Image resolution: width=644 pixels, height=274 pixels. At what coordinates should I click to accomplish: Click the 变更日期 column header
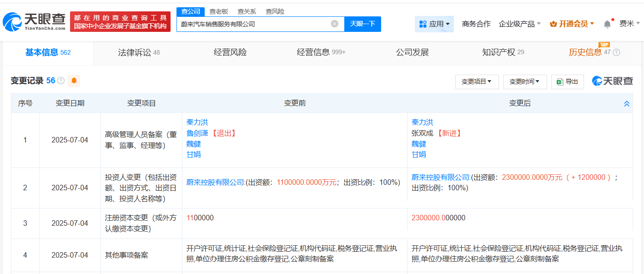click(70, 103)
